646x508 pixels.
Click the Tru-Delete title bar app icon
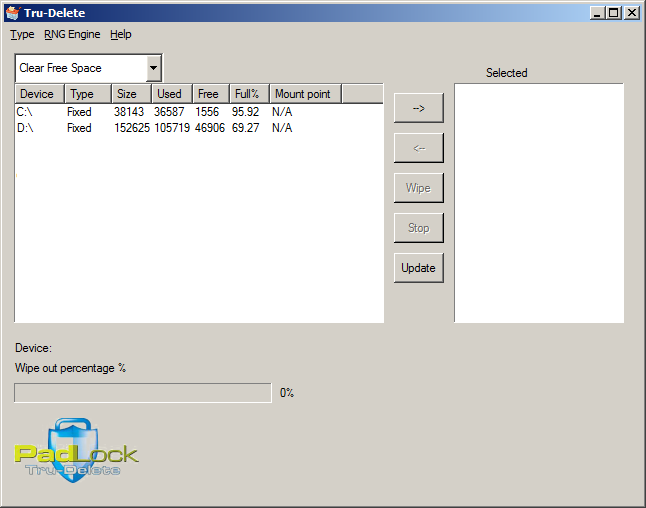tap(13, 13)
